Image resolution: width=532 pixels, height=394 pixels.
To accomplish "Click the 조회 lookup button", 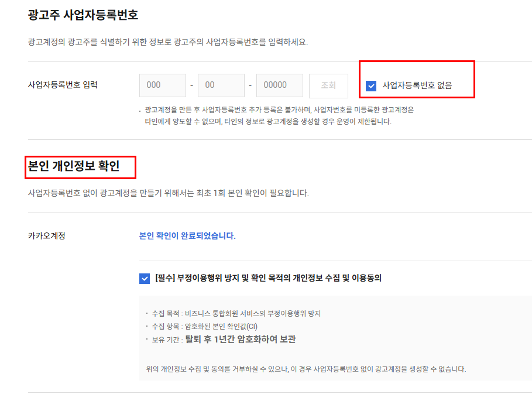I will pyautogui.click(x=328, y=85).
